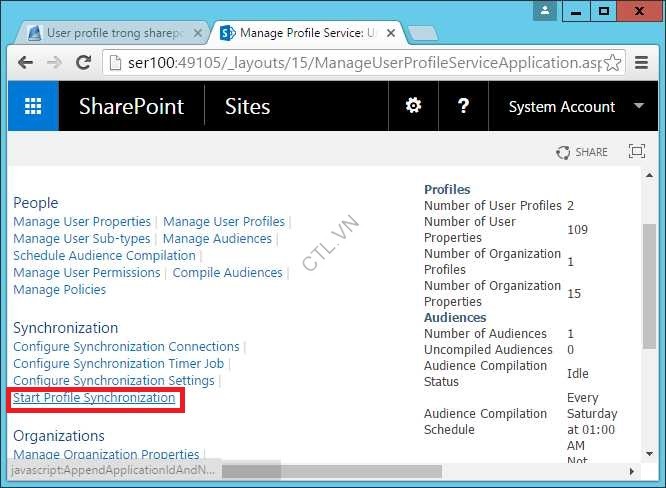Close the User profile trong sharepoint tab
Image resolution: width=666 pixels, height=488 pixels.
point(197,33)
